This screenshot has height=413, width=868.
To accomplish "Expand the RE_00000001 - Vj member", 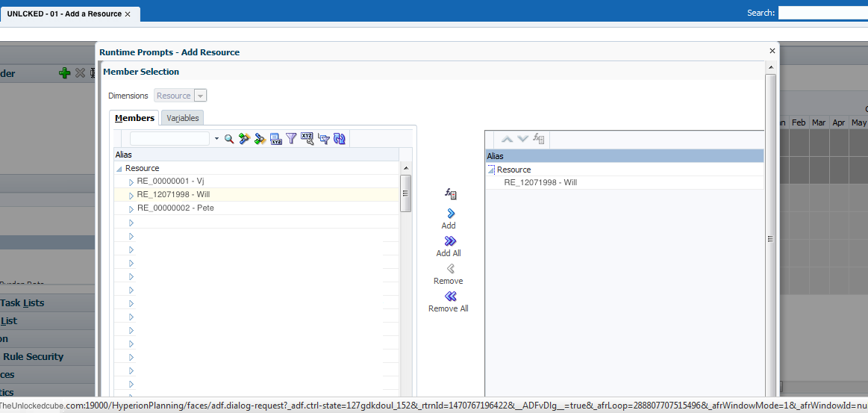I will (x=131, y=182).
